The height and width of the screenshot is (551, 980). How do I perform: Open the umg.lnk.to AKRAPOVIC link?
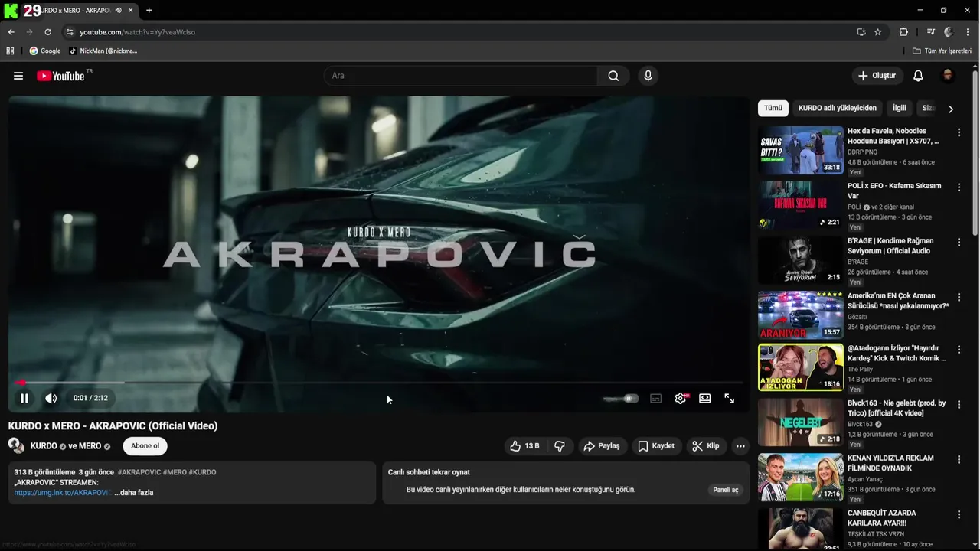coord(62,493)
